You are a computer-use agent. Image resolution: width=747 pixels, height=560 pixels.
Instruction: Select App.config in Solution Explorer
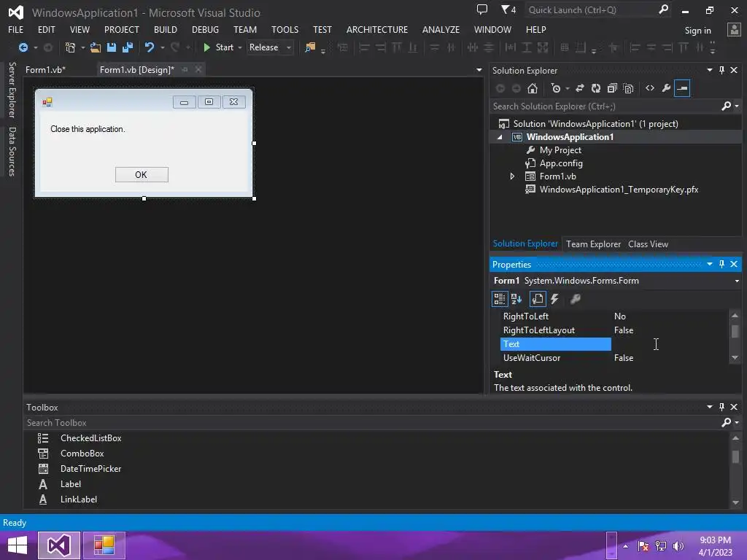pyautogui.click(x=561, y=163)
